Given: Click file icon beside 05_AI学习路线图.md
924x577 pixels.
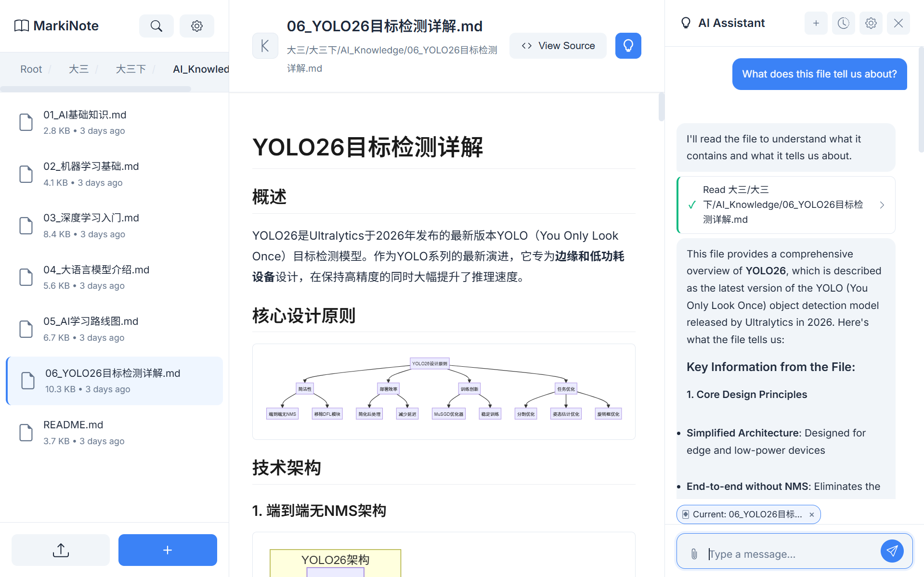Looking at the screenshot, I should click(x=26, y=329).
